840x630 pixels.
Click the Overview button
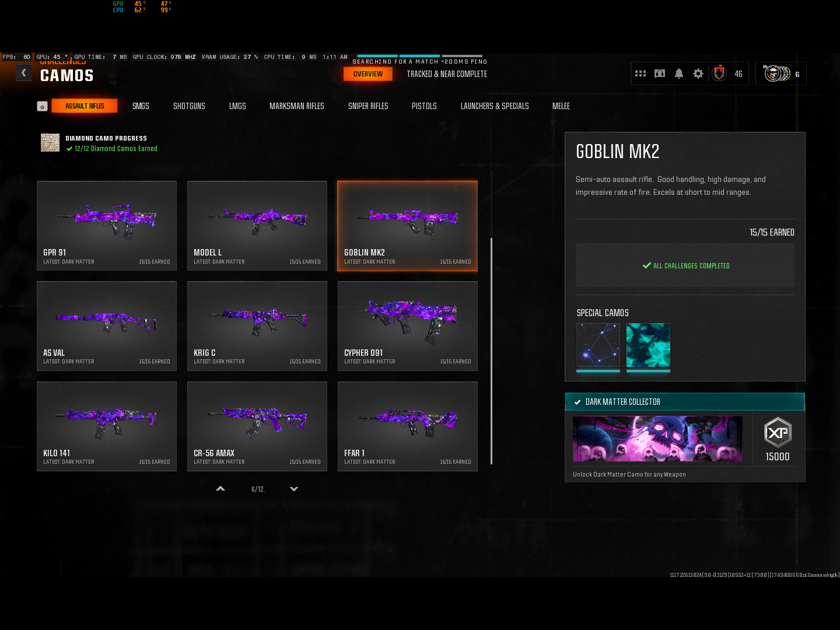tap(368, 74)
